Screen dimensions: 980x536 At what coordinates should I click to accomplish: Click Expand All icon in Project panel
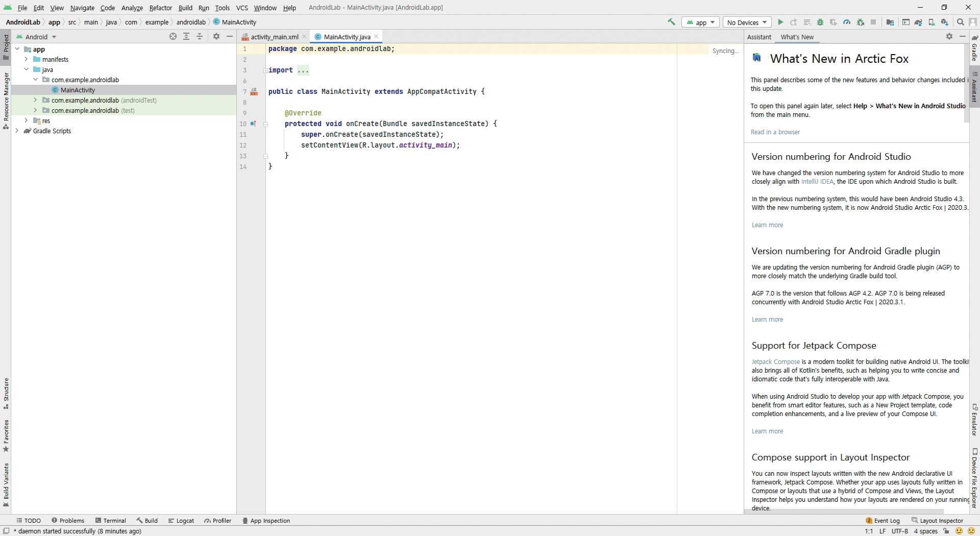186,36
